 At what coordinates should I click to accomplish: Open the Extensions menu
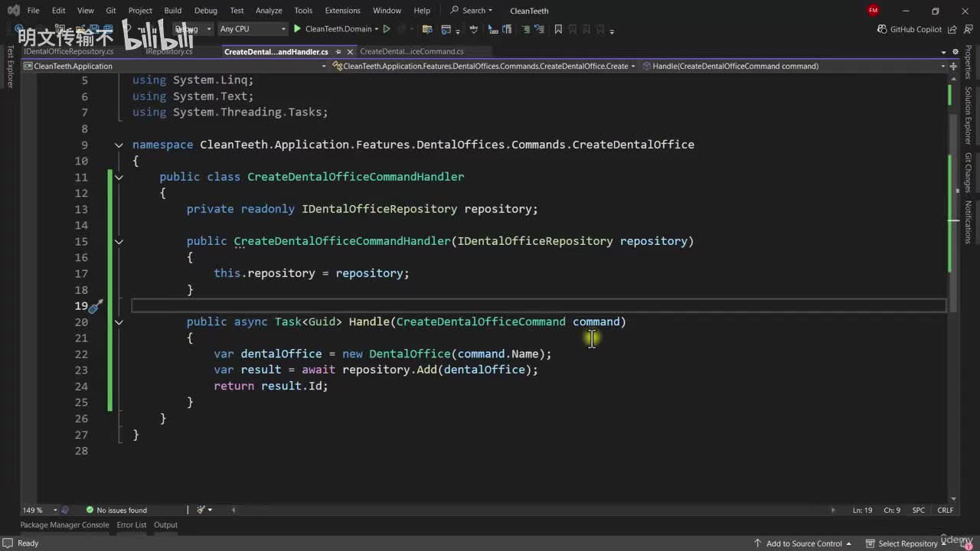point(342,11)
